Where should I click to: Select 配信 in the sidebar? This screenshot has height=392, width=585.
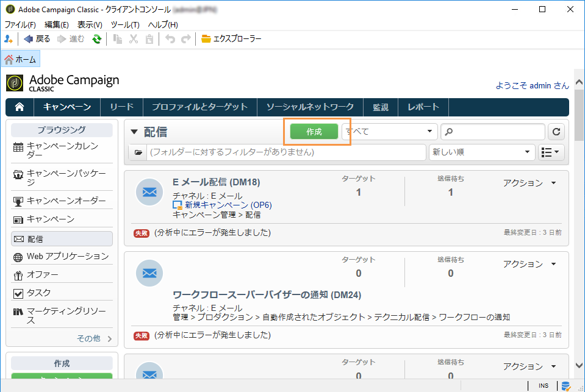click(x=62, y=239)
